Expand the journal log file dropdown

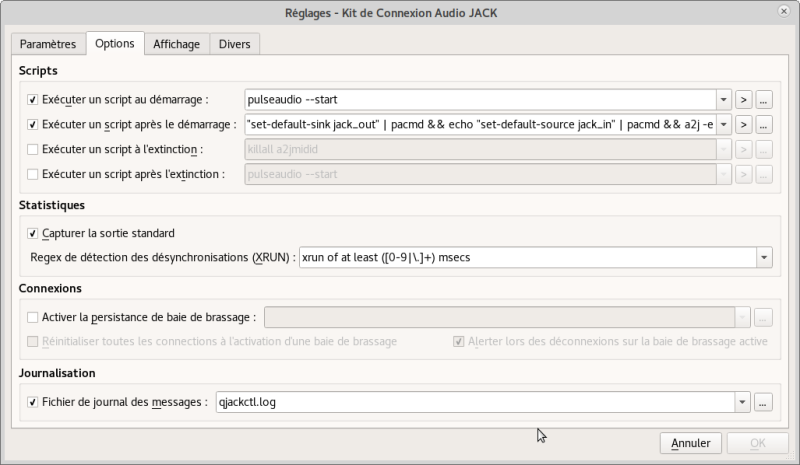click(743, 402)
